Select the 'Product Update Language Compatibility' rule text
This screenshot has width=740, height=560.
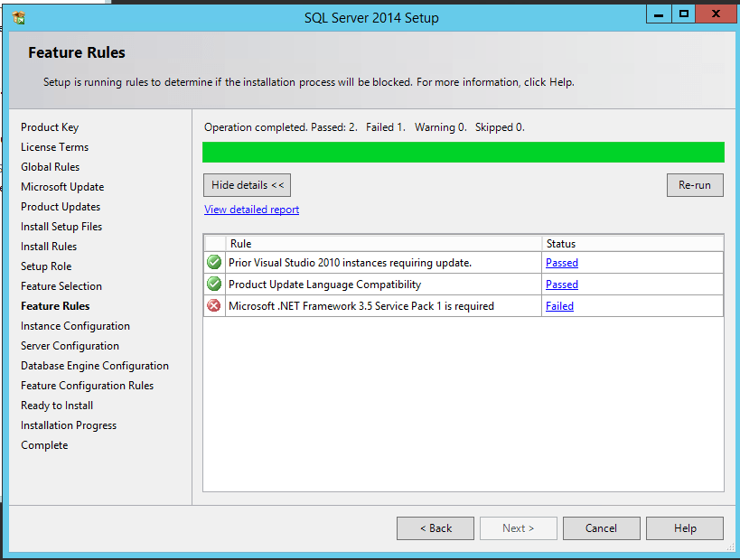click(x=324, y=285)
